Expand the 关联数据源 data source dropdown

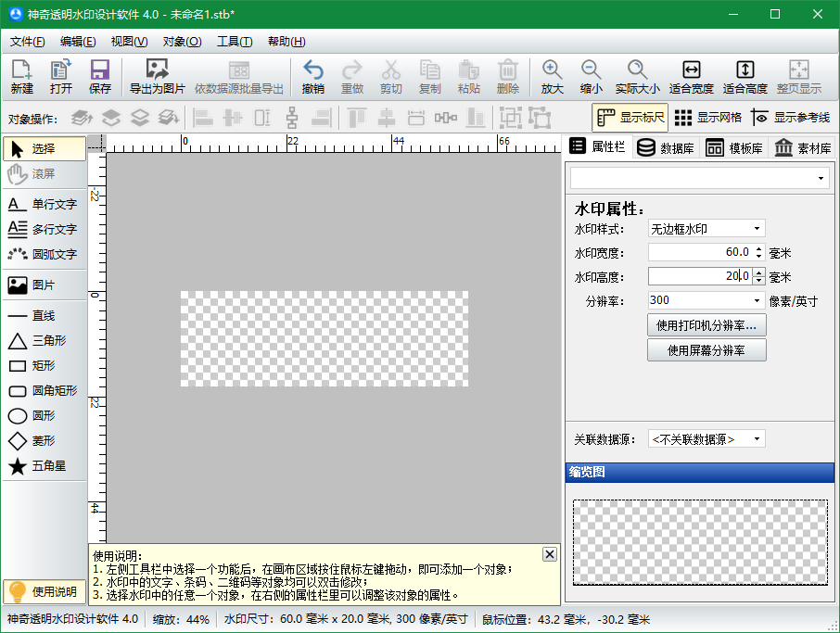[x=756, y=437]
